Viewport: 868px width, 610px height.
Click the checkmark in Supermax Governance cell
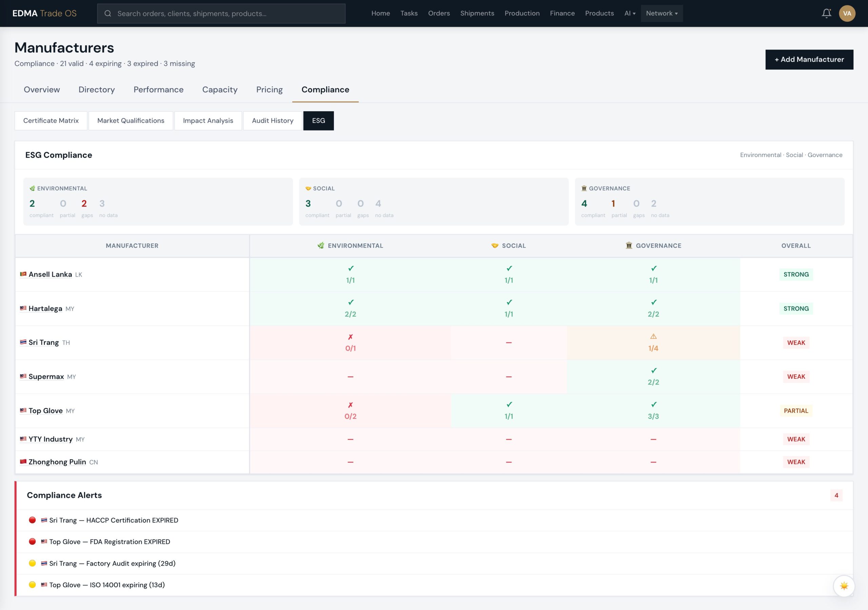click(x=654, y=370)
